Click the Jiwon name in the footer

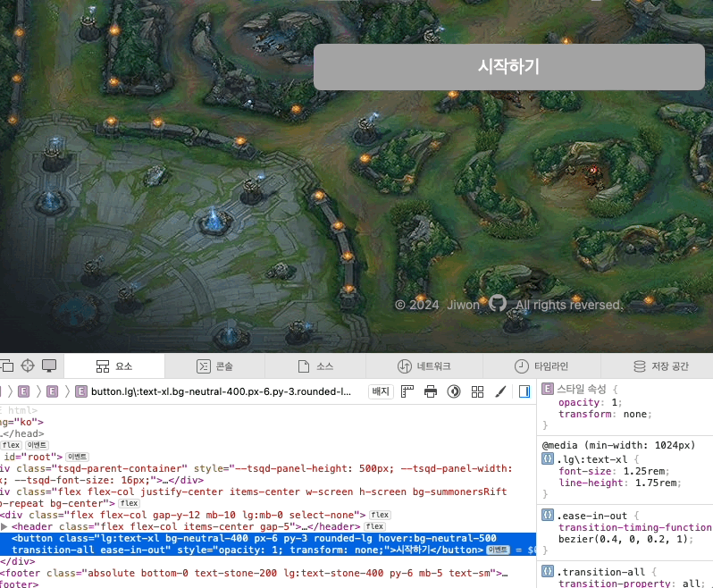click(x=463, y=305)
